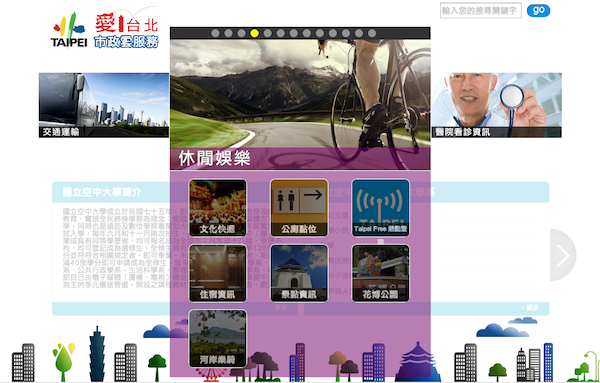
Task: Select the fifth carousel dot
Action: [267, 33]
